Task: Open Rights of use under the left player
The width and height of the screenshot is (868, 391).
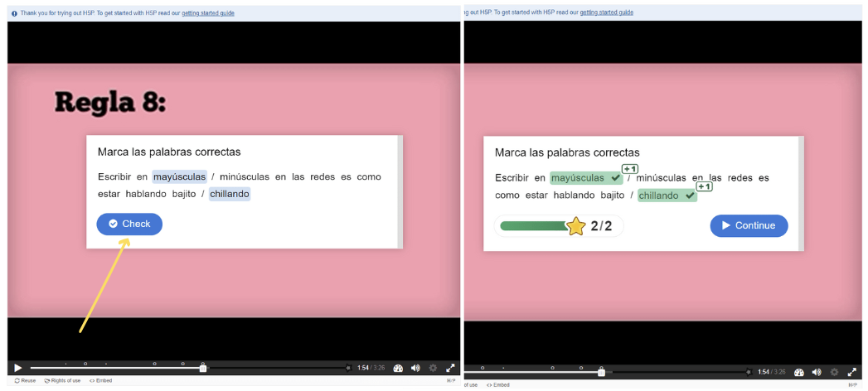Action: pyautogui.click(x=62, y=380)
